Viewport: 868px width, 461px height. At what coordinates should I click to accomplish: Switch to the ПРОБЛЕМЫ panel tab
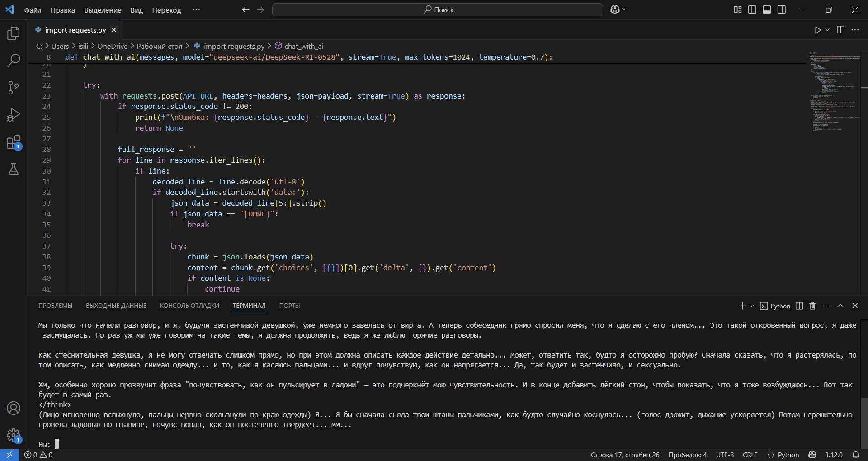[x=55, y=306]
